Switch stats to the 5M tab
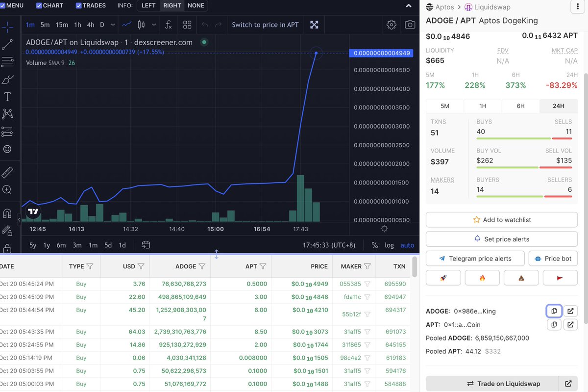 445,106
